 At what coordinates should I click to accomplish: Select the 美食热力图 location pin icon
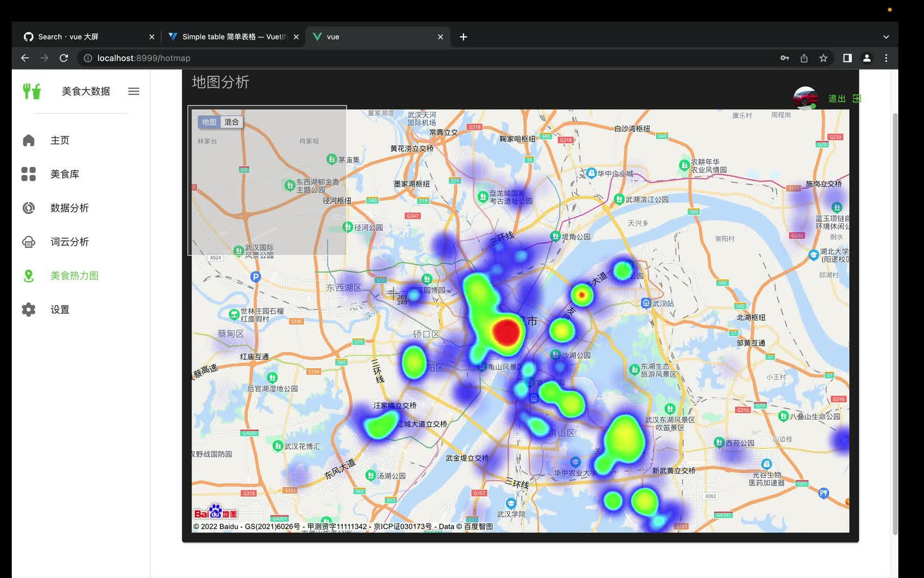tap(28, 276)
